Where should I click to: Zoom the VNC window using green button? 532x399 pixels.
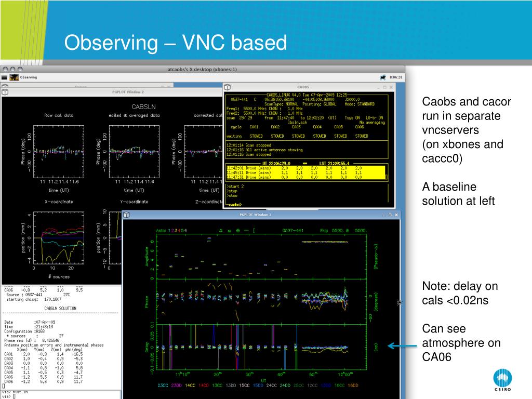[20, 69]
